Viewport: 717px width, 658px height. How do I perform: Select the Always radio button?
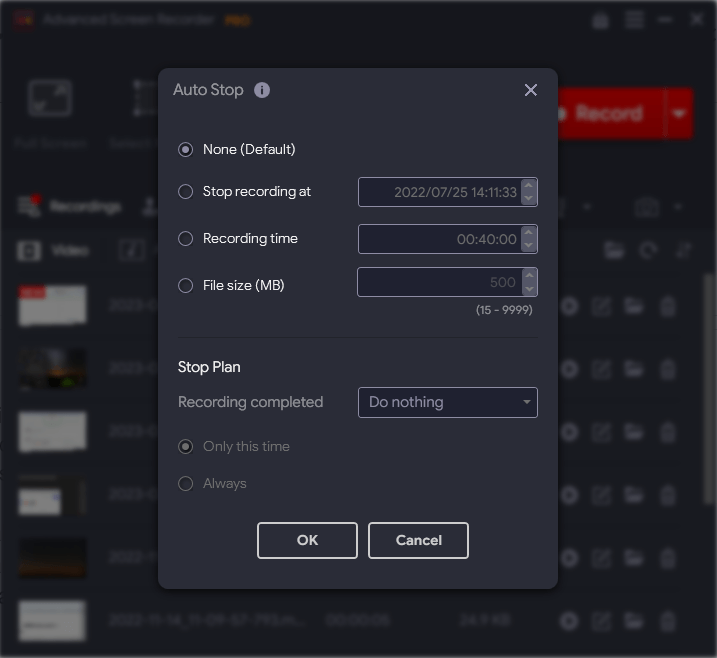click(x=185, y=484)
